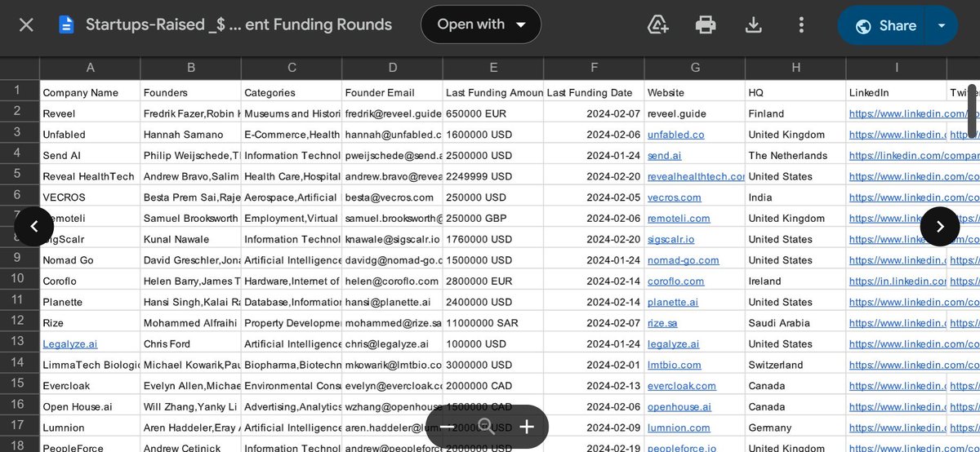Go to the next file with right arrow
This screenshot has height=452, width=980.
940,227
